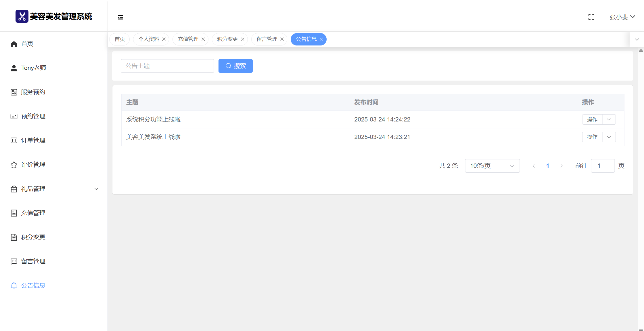
Task: Open 张小斐 user account dropdown
Action: [x=622, y=17]
